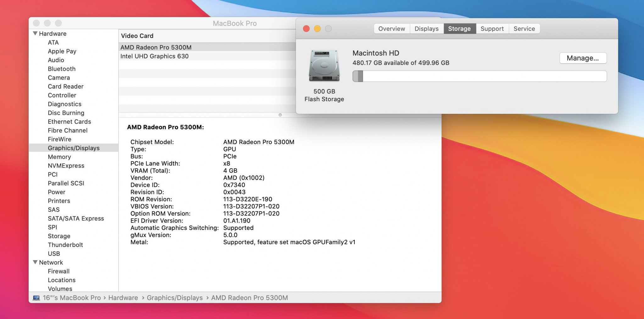The height and width of the screenshot is (319, 644).
Task: Open the Audio hardware item
Action: (56, 60)
